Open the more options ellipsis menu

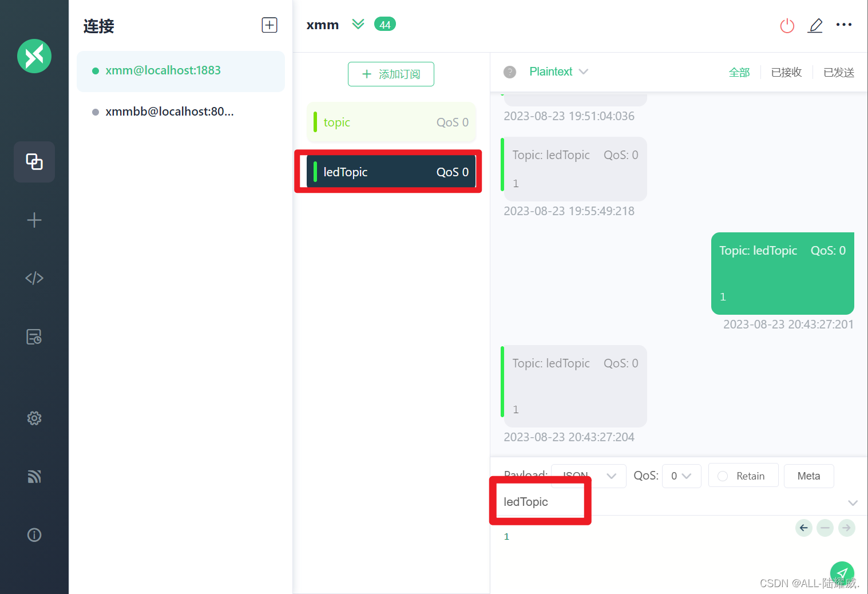844,25
